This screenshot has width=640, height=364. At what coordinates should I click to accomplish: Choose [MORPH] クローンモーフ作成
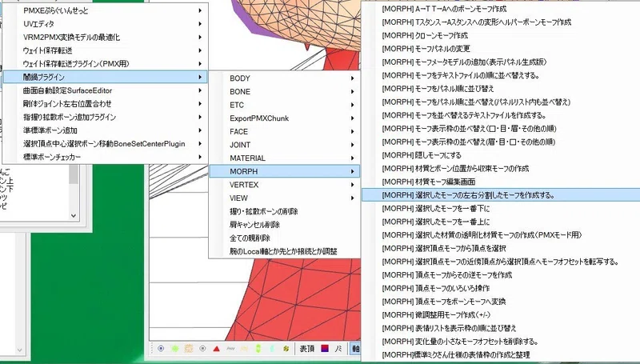point(501,35)
